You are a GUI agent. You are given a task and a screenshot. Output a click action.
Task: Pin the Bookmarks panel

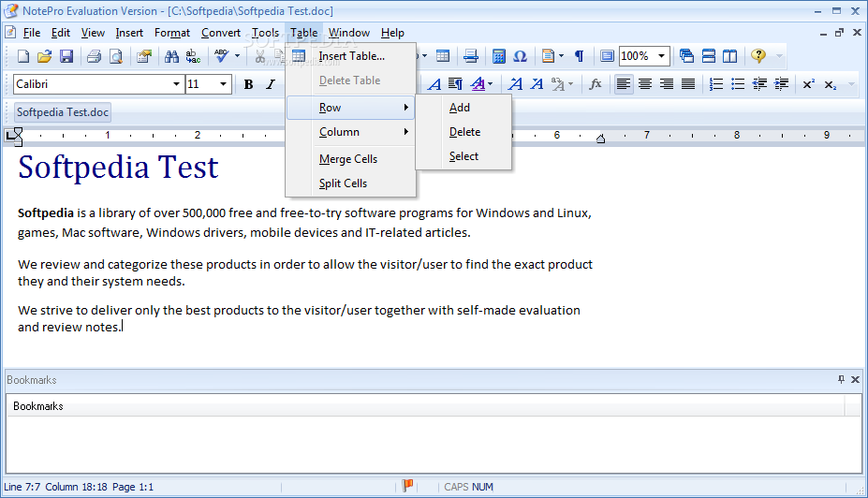pos(842,379)
